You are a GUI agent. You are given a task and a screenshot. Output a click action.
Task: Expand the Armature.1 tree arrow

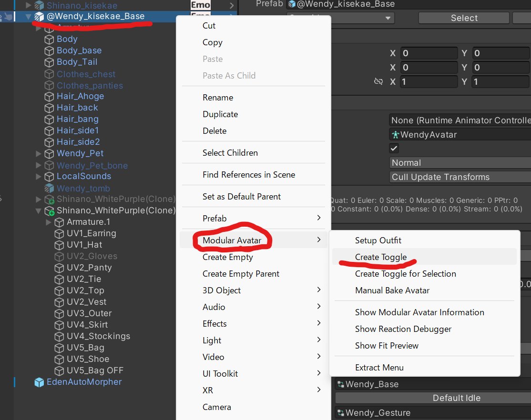click(49, 222)
